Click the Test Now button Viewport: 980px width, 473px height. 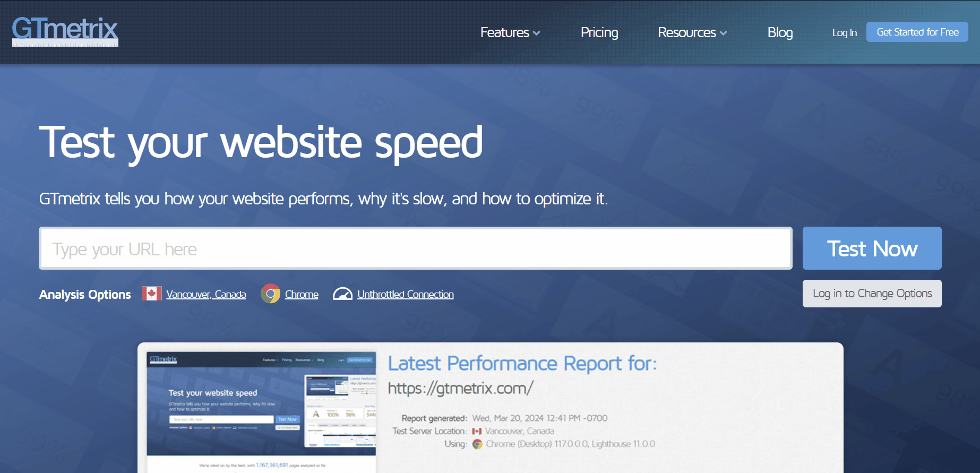[x=872, y=248]
